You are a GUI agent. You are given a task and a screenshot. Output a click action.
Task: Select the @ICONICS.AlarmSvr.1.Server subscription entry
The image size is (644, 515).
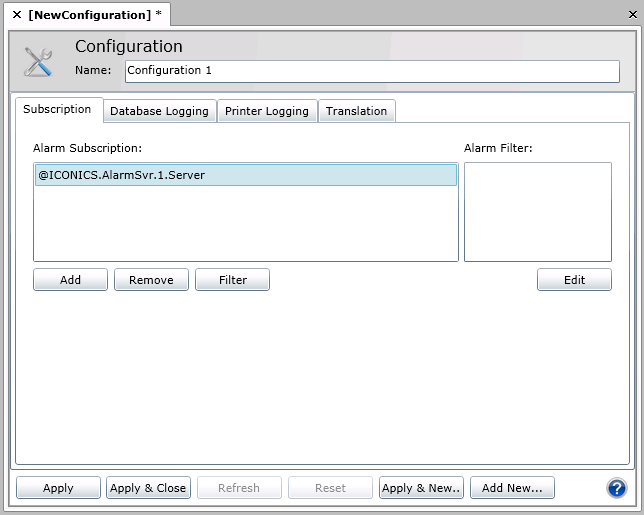click(x=245, y=175)
